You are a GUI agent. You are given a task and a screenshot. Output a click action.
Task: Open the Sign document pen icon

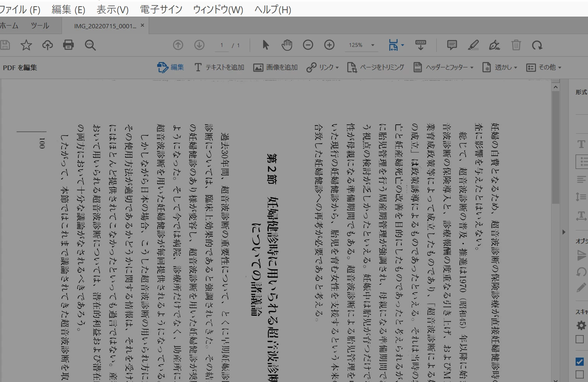click(494, 45)
